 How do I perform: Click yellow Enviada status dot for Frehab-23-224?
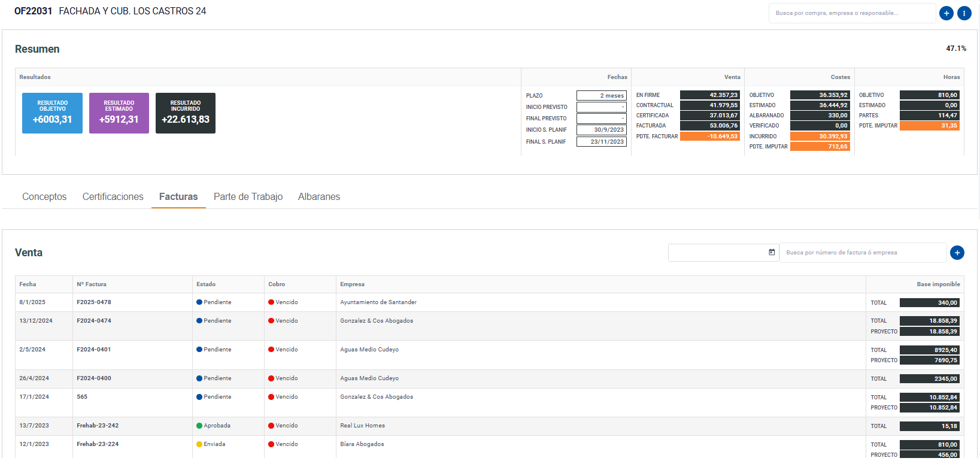coord(199,444)
